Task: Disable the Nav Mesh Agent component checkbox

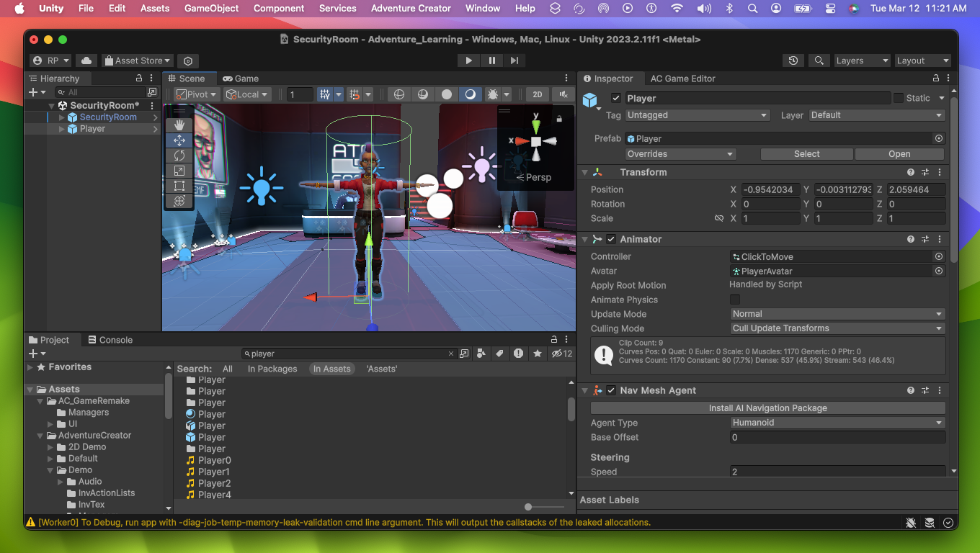Action: point(610,390)
